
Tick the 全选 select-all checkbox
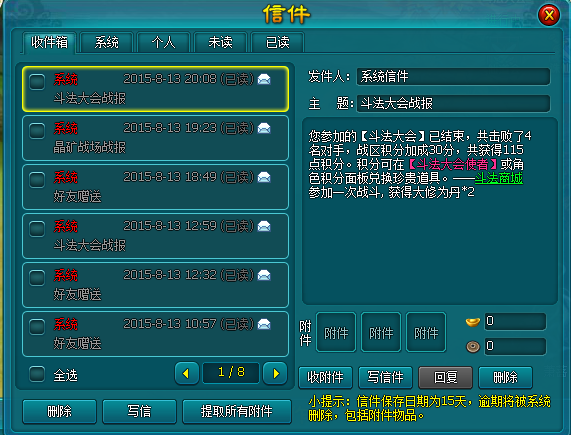pyautogui.click(x=37, y=374)
